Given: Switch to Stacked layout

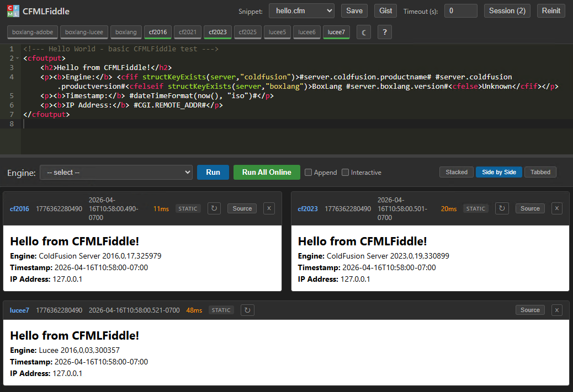Looking at the screenshot, I should [x=457, y=172].
